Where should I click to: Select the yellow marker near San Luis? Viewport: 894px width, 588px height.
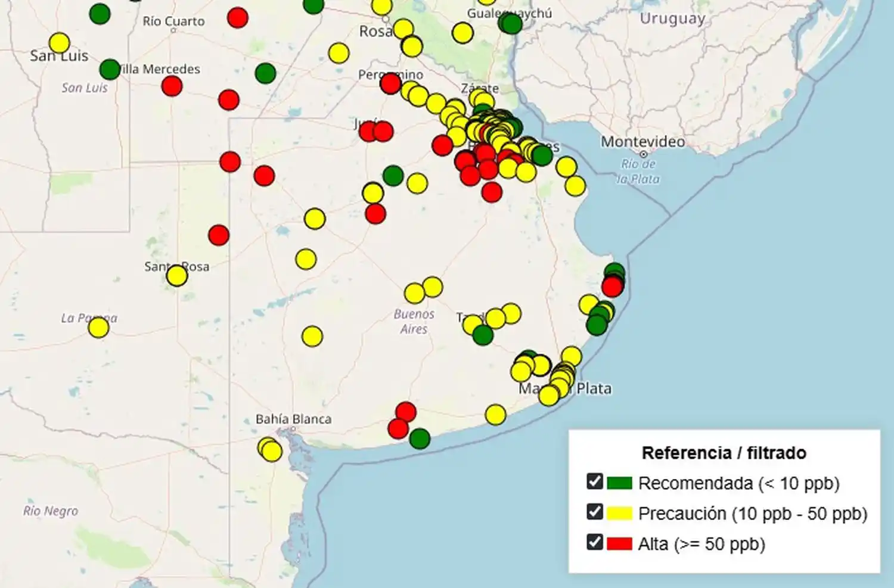(x=59, y=43)
